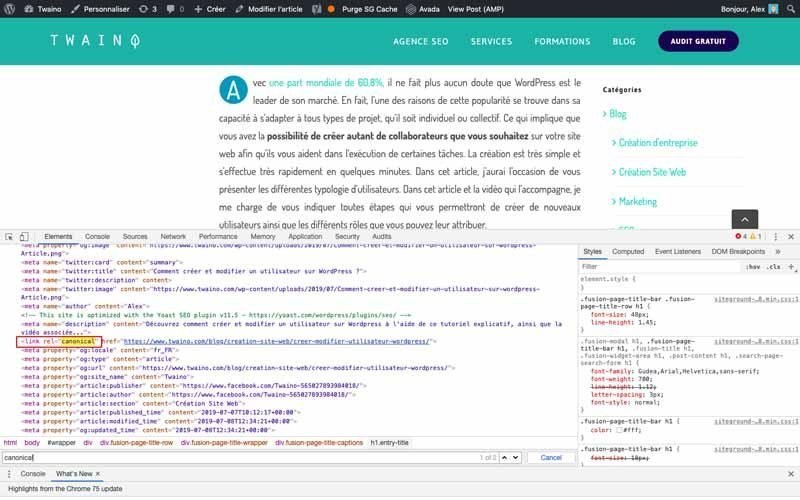Select the #wrapper breadcrumb
The image size is (800, 500).
(61, 443)
